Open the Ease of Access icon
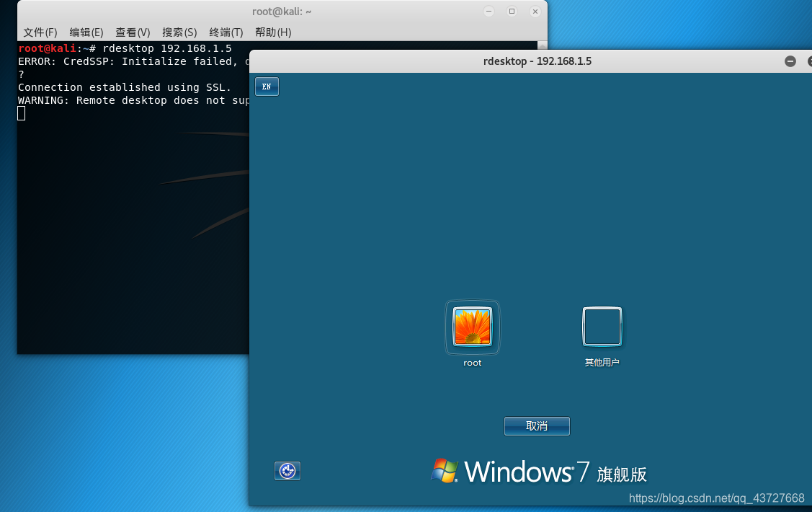 tap(287, 471)
